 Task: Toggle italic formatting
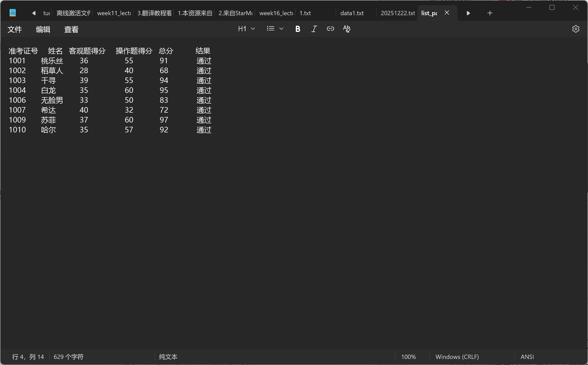coord(314,29)
